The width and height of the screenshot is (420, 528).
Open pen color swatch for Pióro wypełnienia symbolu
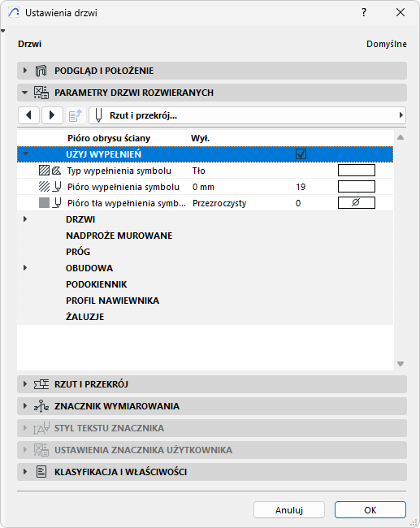[357, 187]
